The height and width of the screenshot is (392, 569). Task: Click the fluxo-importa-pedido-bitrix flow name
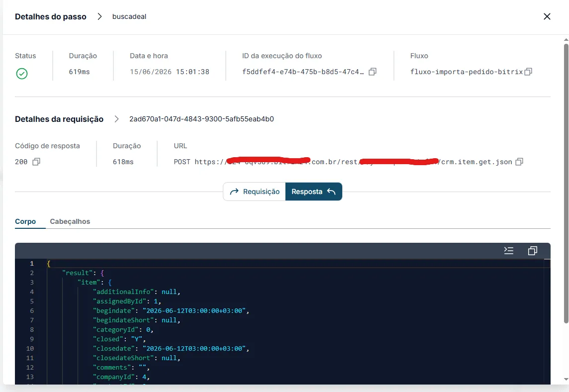pos(467,72)
